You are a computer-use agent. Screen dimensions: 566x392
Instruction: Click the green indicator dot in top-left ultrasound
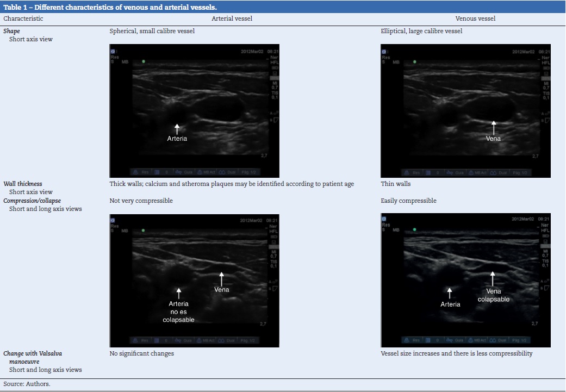click(144, 62)
